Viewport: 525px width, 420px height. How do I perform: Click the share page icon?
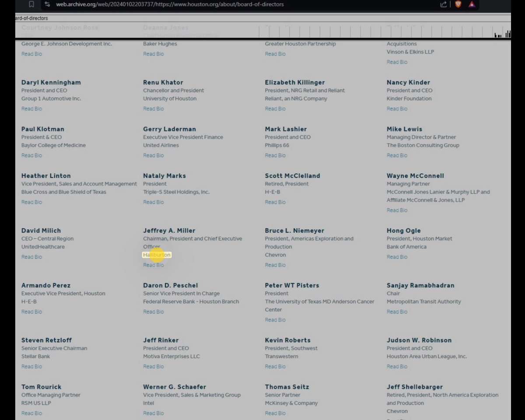443,4
